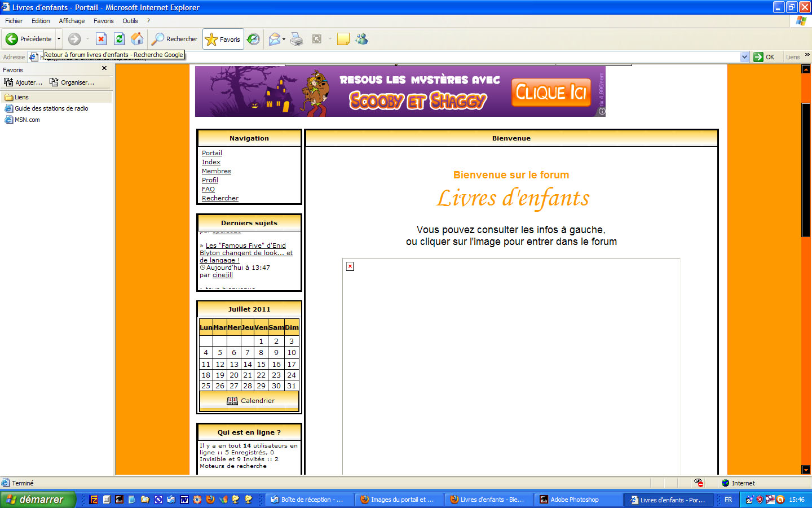Follow the Membres navigation link
This screenshot has height=508, width=812.
click(x=217, y=171)
